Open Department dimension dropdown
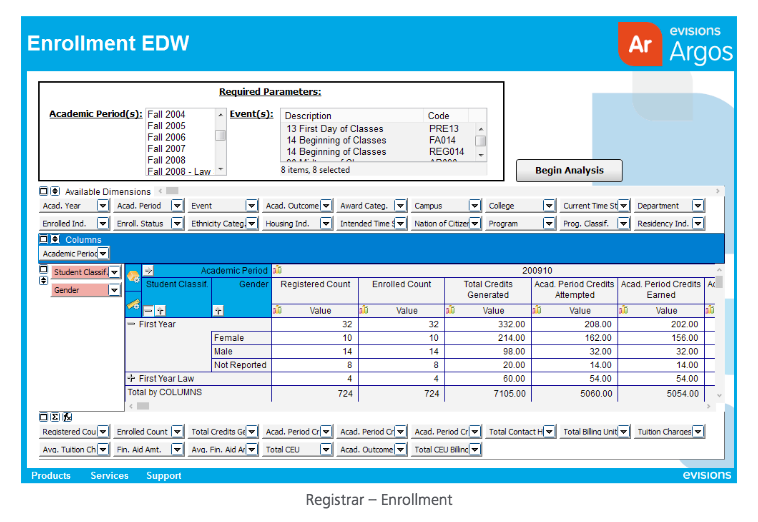The image size is (758, 522). coord(698,205)
